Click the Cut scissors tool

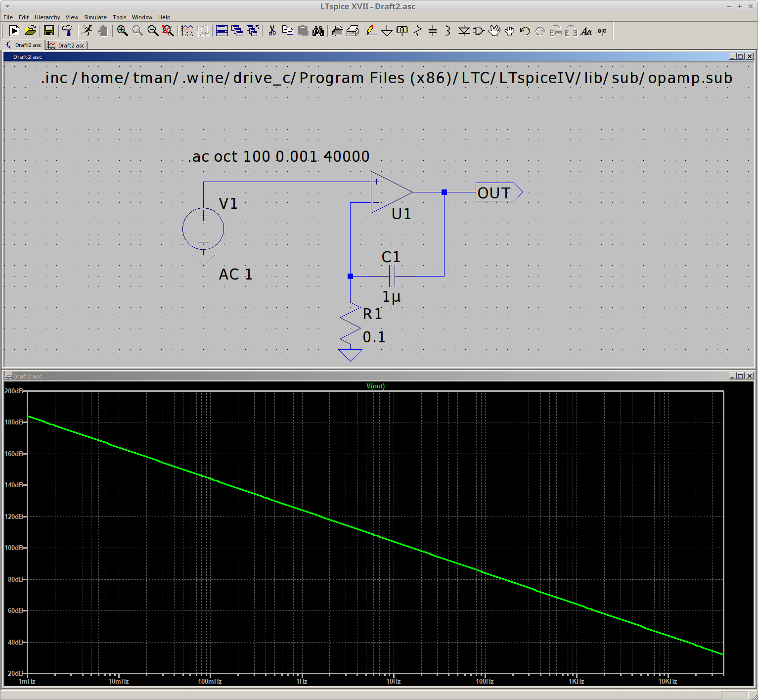[272, 31]
